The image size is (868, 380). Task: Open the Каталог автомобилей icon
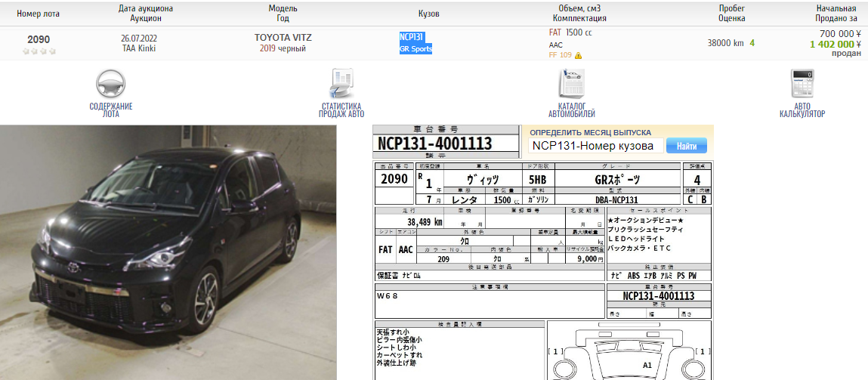pyautogui.click(x=571, y=84)
